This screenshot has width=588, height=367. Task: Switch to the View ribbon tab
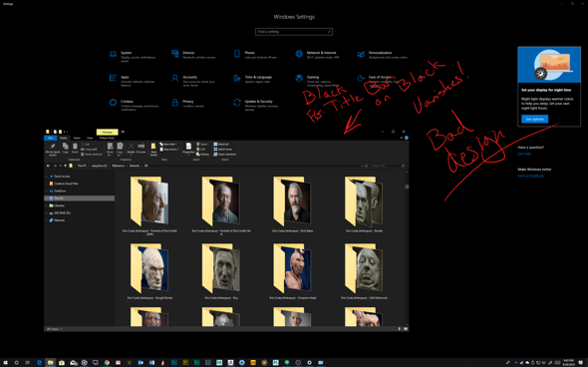click(x=90, y=138)
